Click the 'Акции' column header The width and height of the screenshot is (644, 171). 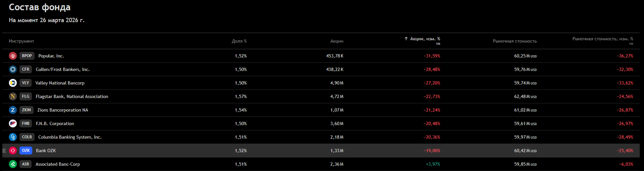pyautogui.click(x=337, y=41)
